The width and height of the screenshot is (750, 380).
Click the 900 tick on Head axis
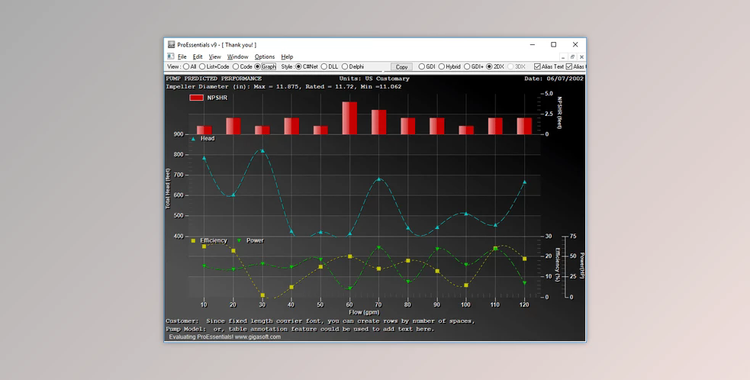(x=178, y=134)
